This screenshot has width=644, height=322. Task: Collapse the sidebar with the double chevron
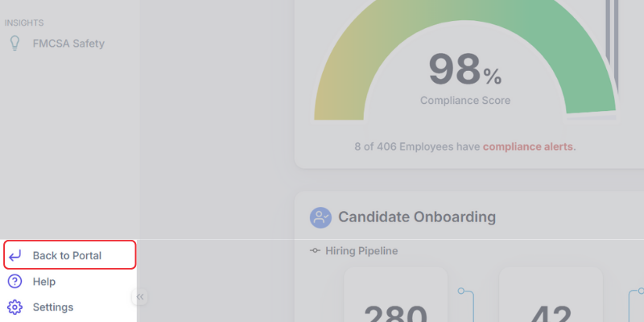pyautogui.click(x=140, y=297)
